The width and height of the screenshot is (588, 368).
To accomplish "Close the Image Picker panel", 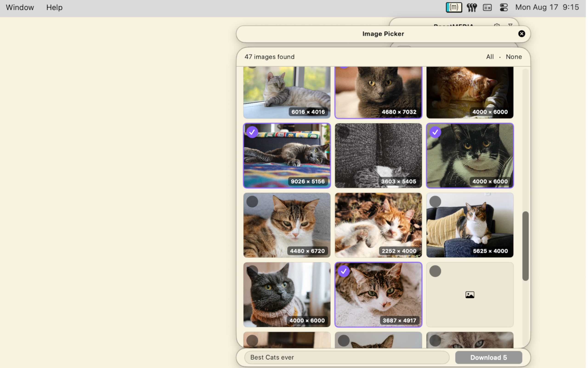I will coord(521,34).
